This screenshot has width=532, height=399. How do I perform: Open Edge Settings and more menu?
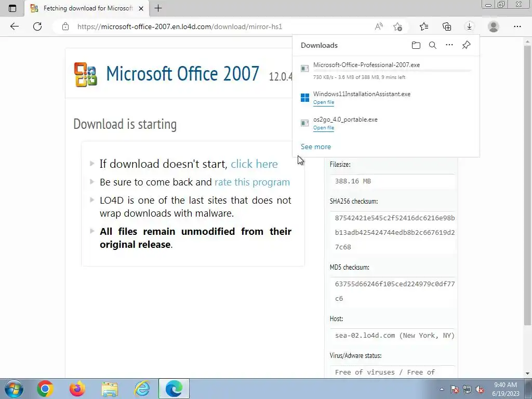(517, 26)
